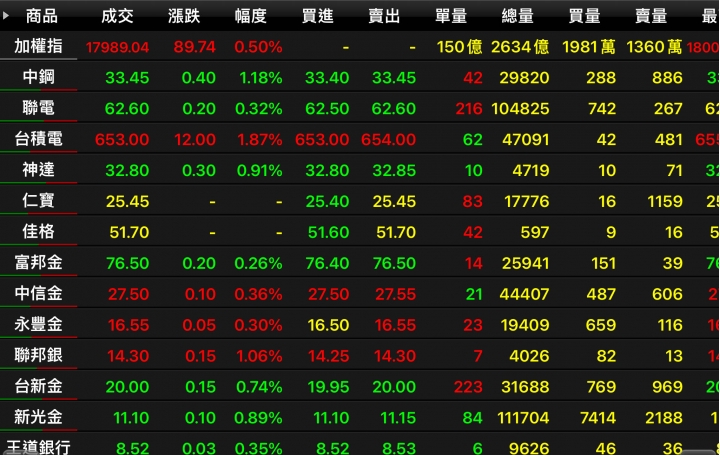Click the triangle arrow beside 商品 header

(6, 16)
